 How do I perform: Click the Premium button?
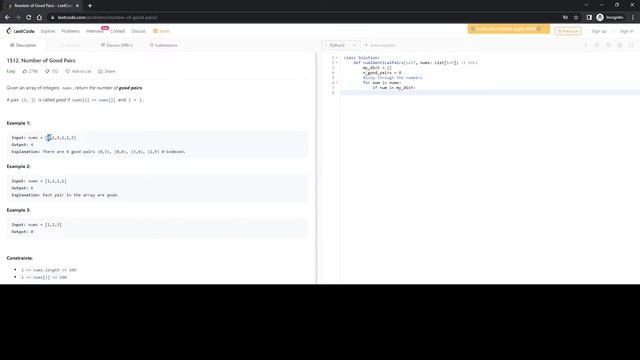coord(568,31)
